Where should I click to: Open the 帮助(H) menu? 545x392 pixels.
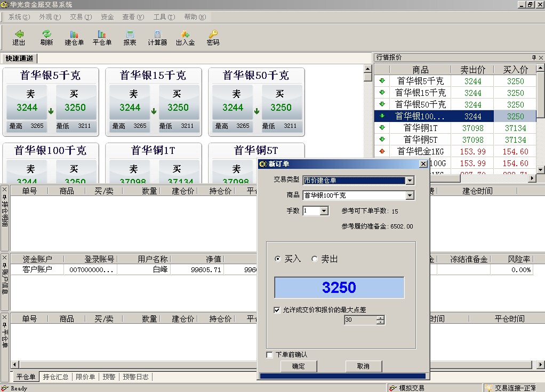195,17
